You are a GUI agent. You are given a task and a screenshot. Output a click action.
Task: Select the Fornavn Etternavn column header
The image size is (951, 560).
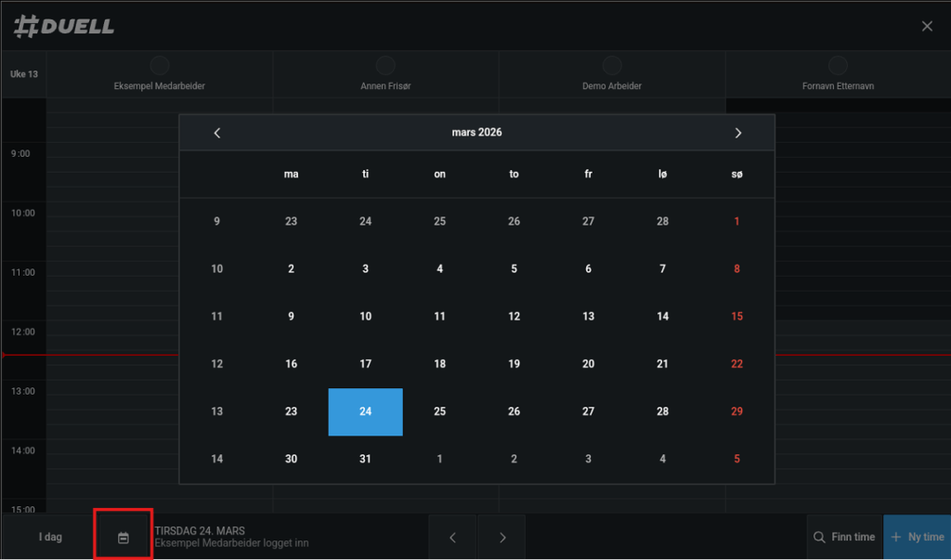(x=838, y=85)
